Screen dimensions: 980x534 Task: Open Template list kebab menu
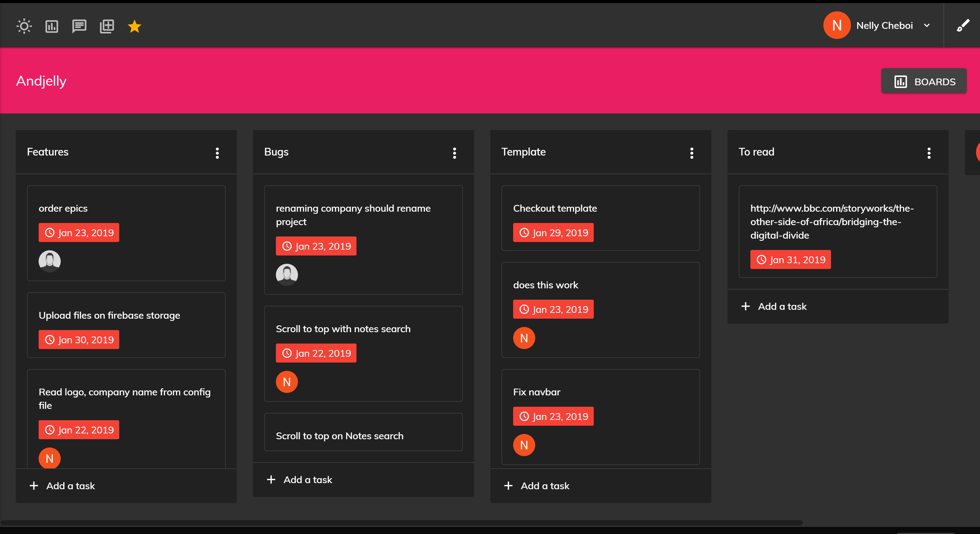[x=692, y=153]
